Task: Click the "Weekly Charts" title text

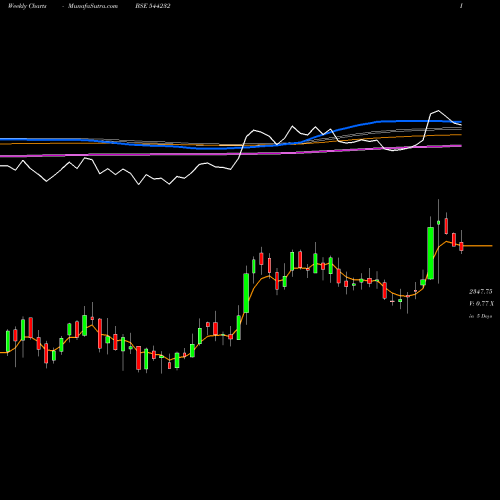Action: 27,6
